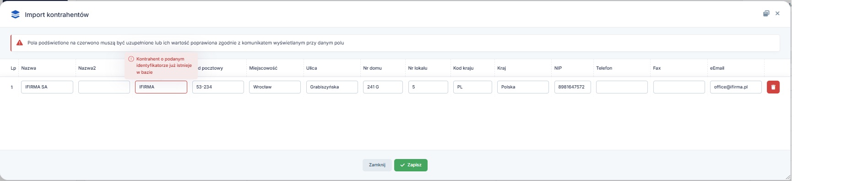This screenshot has width=868, height=181.
Task: Click the Zapisz save button
Action: pyautogui.click(x=411, y=165)
